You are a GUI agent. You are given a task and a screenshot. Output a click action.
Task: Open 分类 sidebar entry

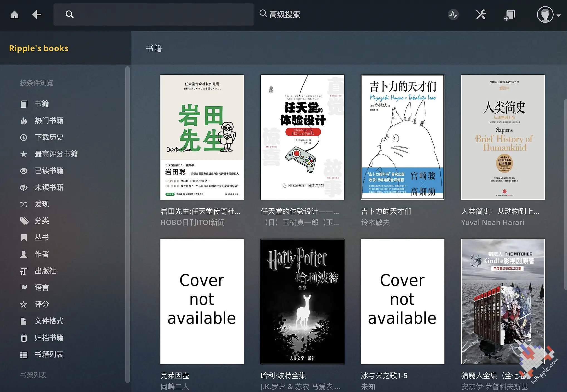coord(42,221)
